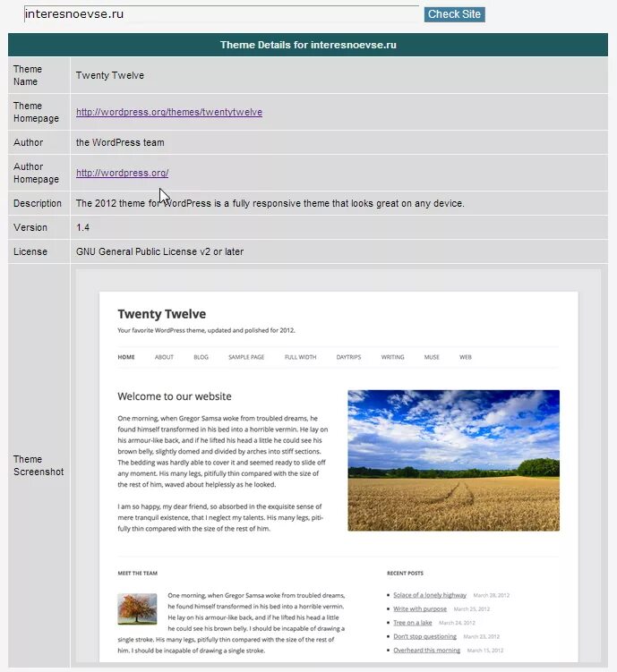Click the 'Description' row label
Screen dimensions: 617x672
click(38, 203)
